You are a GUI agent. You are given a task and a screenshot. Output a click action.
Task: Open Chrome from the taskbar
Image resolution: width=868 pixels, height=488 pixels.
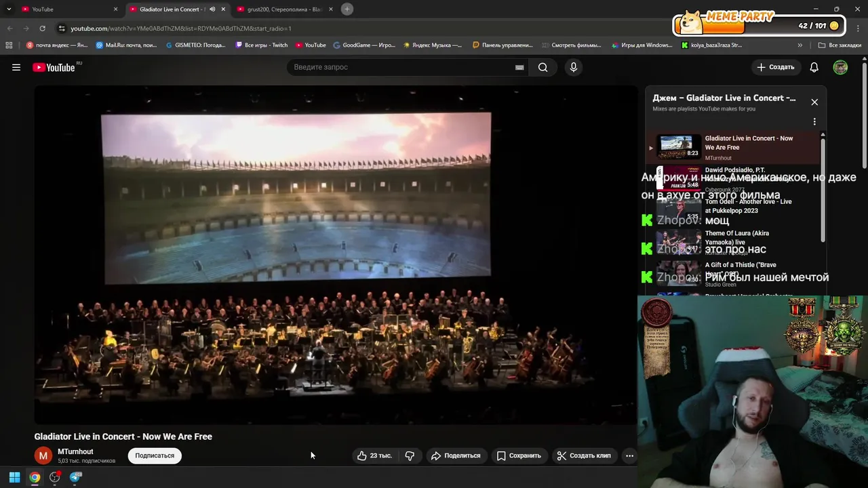(35, 477)
